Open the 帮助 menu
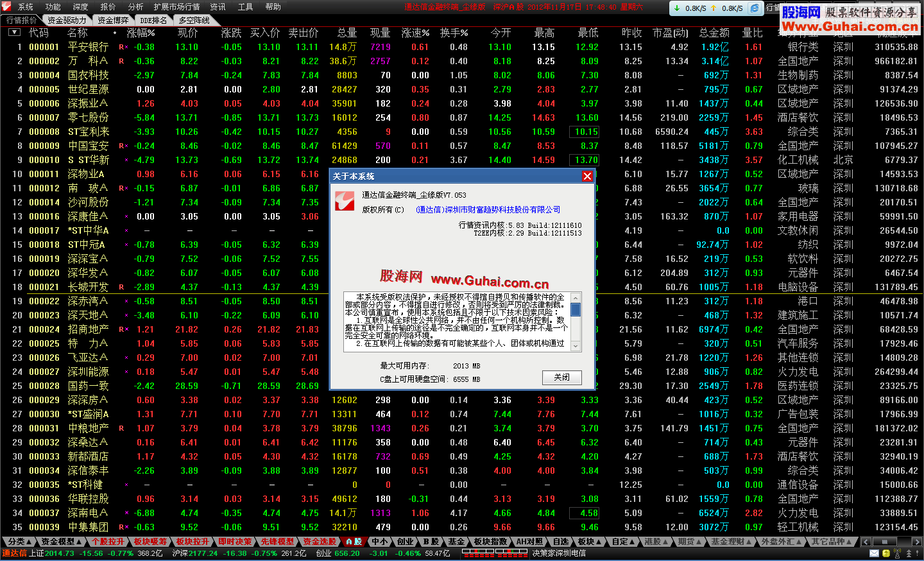The height and width of the screenshot is (561, 924). (x=273, y=7)
